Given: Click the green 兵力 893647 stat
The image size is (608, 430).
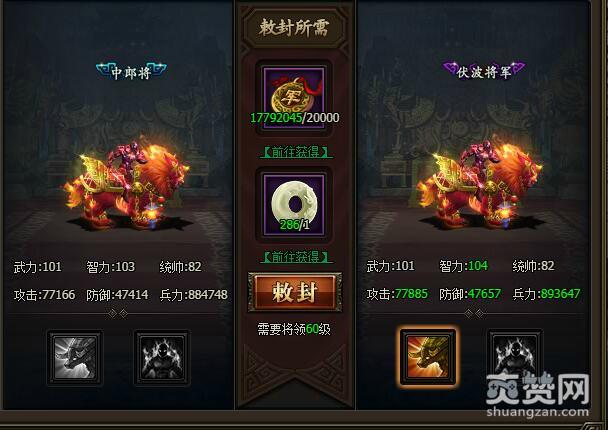Looking at the screenshot, I should click(x=546, y=294).
